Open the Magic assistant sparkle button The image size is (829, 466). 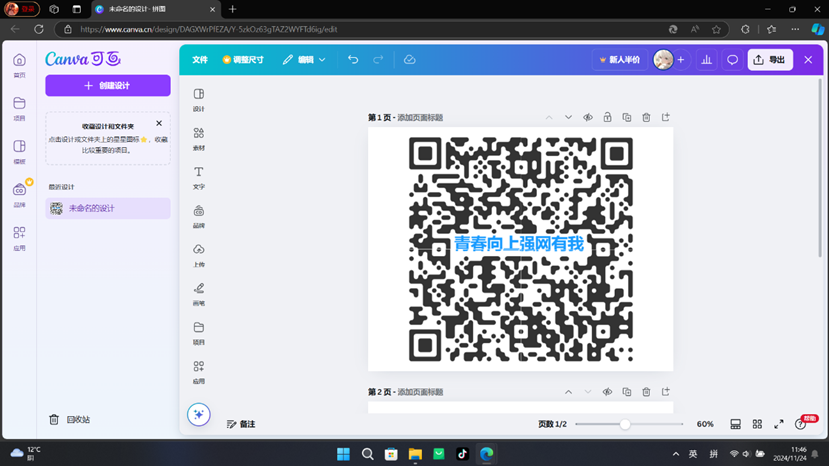199,414
